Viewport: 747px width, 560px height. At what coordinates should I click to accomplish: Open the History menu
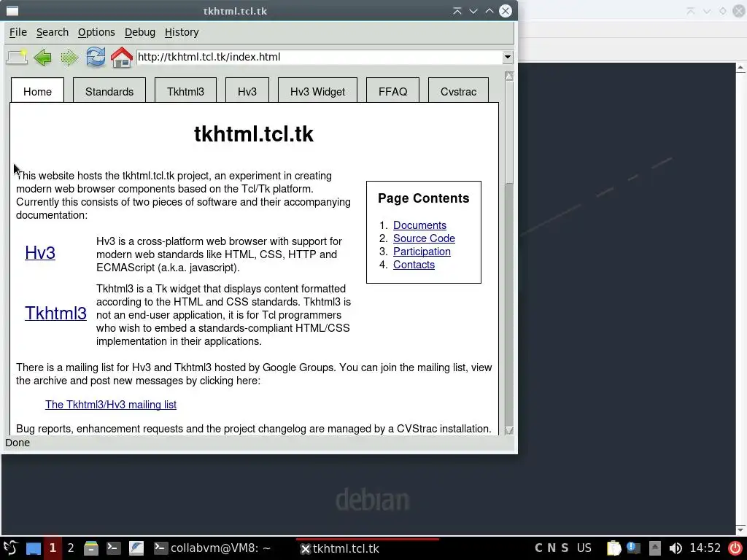coord(182,32)
